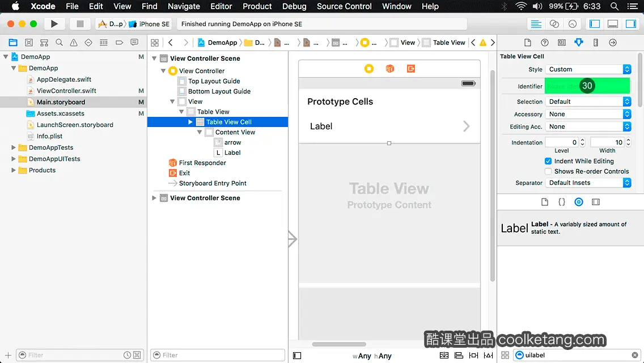Collapse the DemoApp project root

click(x=6, y=57)
